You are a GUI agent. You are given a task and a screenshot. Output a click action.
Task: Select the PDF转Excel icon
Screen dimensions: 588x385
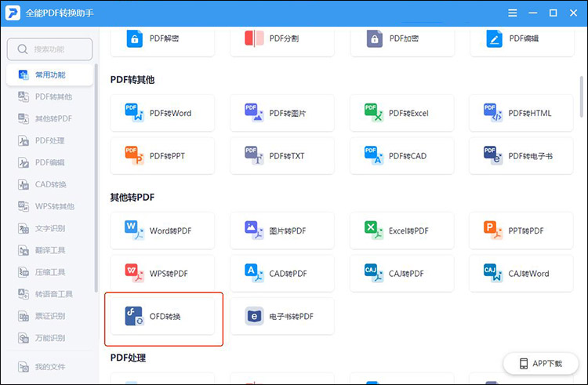point(373,113)
